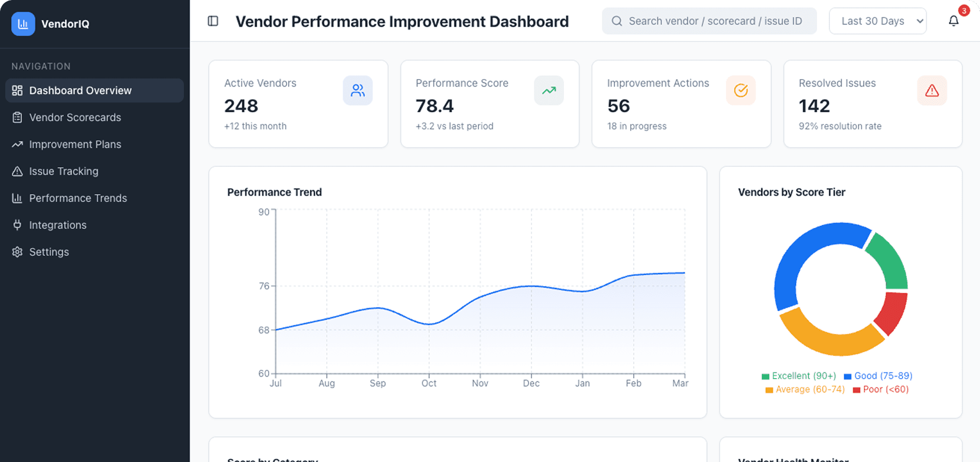Click the Performance Trend chart title
Screen dimensions: 980x462
[275, 192]
